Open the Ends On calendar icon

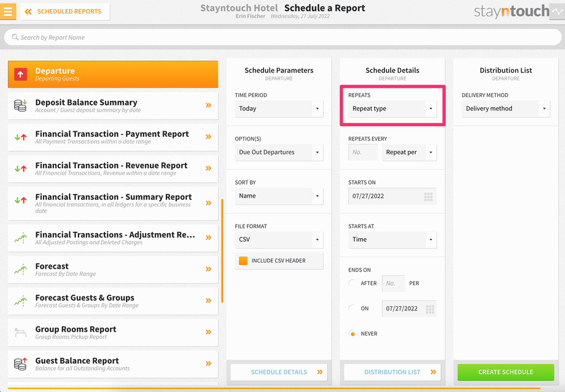[430, 309]
